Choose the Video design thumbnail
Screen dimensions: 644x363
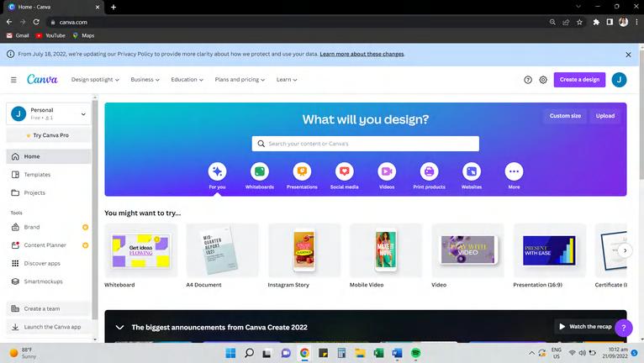[x=467, y=250]
